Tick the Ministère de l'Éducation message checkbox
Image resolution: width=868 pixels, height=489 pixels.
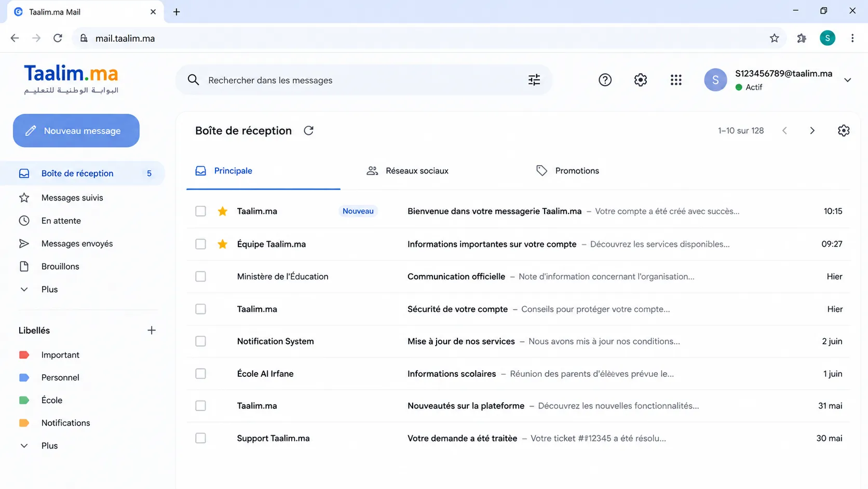200,276
